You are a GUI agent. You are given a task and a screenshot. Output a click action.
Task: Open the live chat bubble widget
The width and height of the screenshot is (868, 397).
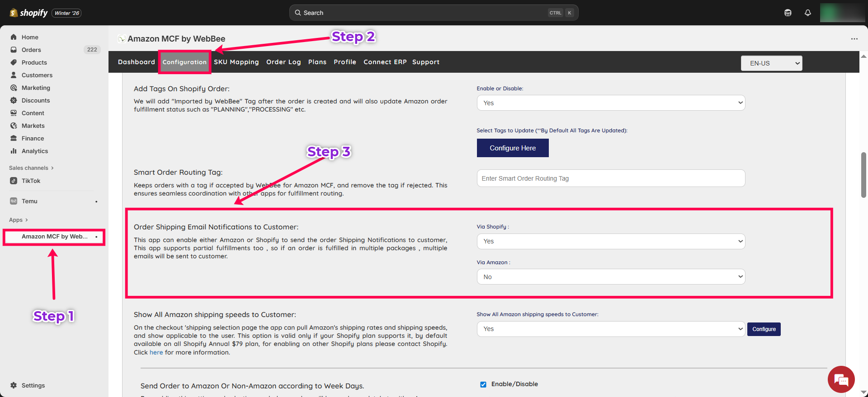841,379
